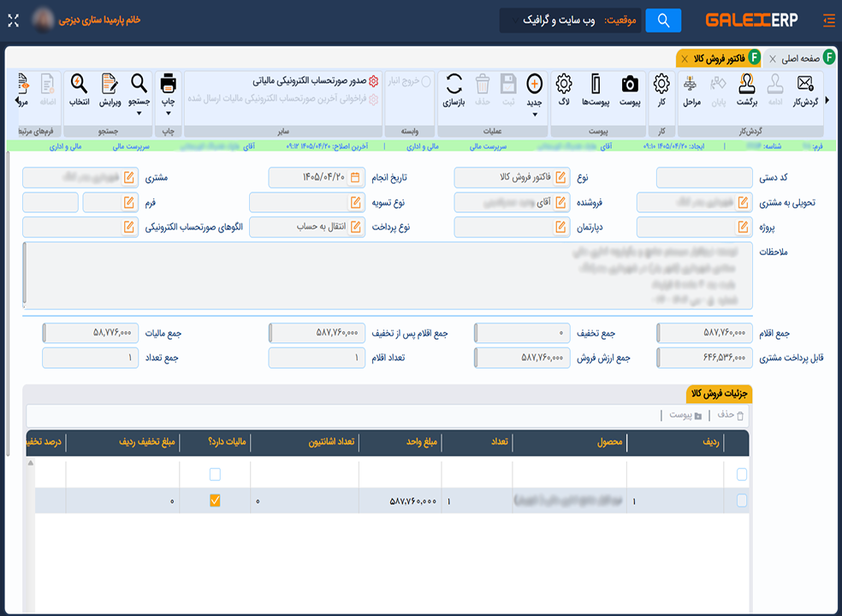Image resolution: width=842 pixels, height=616 pixels.
Task: Switch to صفحه اصلی tab
Action: [x=800, y=58]
